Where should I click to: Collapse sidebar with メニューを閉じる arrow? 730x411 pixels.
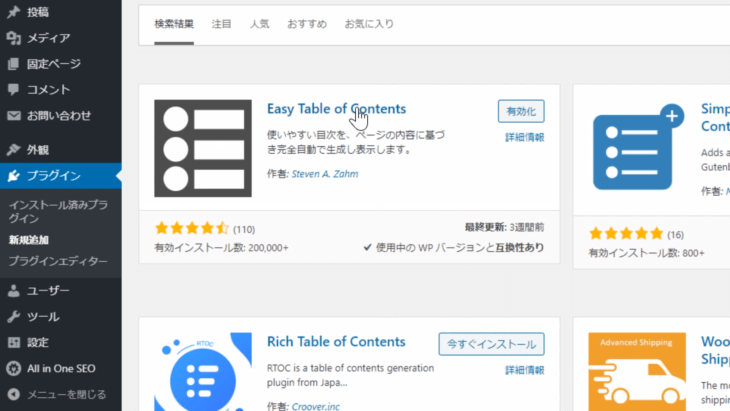(14, 394)
